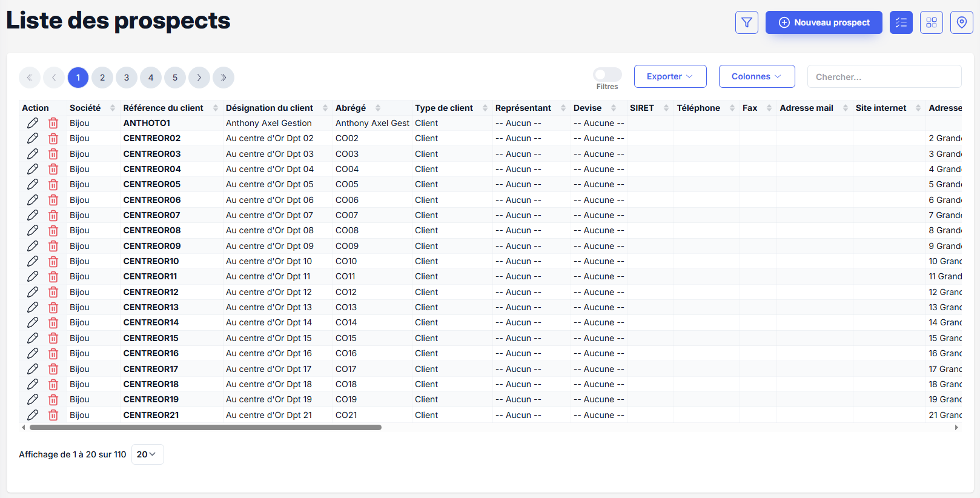This screenshot has height=498, width=980.
Task: Open the rows-per-page selector showing 20
Action: (147, 454)
